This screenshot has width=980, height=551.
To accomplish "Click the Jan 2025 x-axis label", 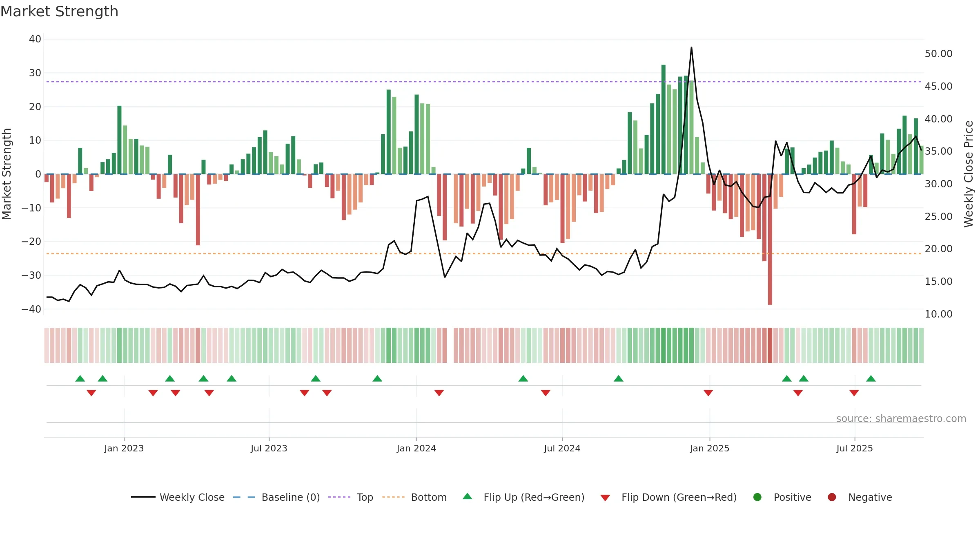I will pos(710,449).
